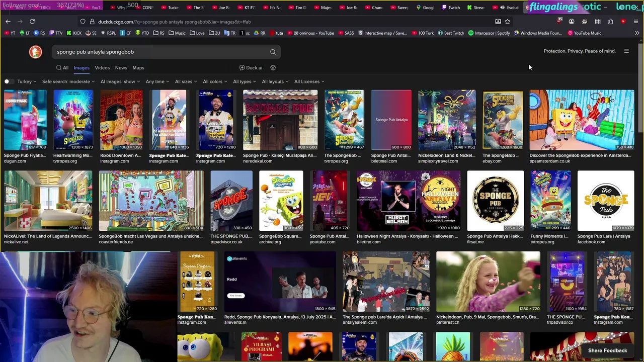Image resolution: width=644 pixels, height=362 pixels.
Task: Switch to the News search tab
Action: 121,68
